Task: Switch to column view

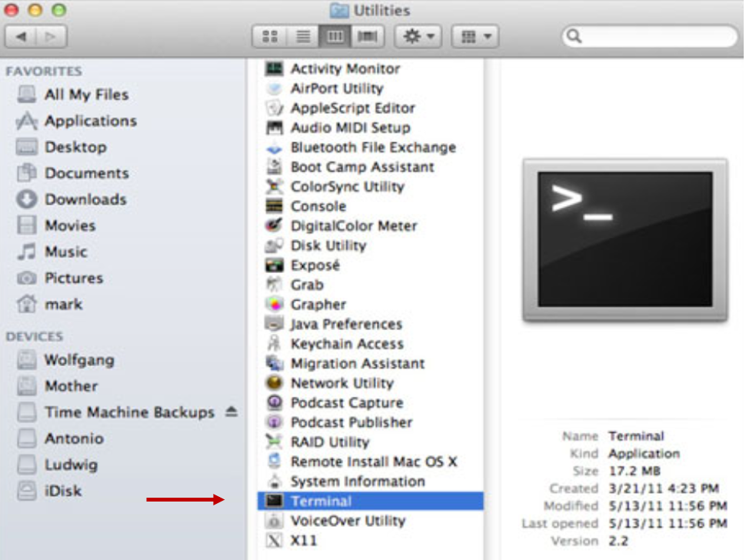Action: pos(335,36)
